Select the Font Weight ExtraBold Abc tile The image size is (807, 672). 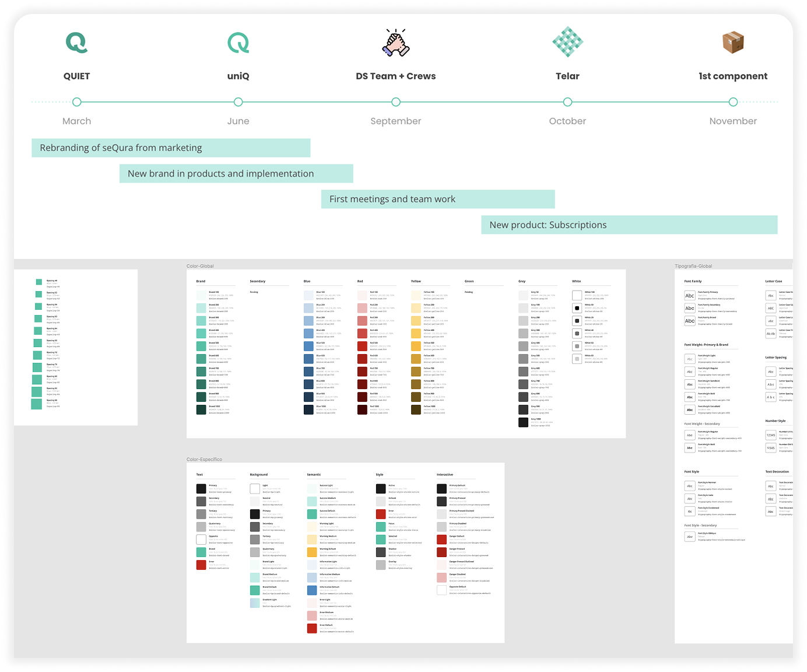[x=690, y=410]
